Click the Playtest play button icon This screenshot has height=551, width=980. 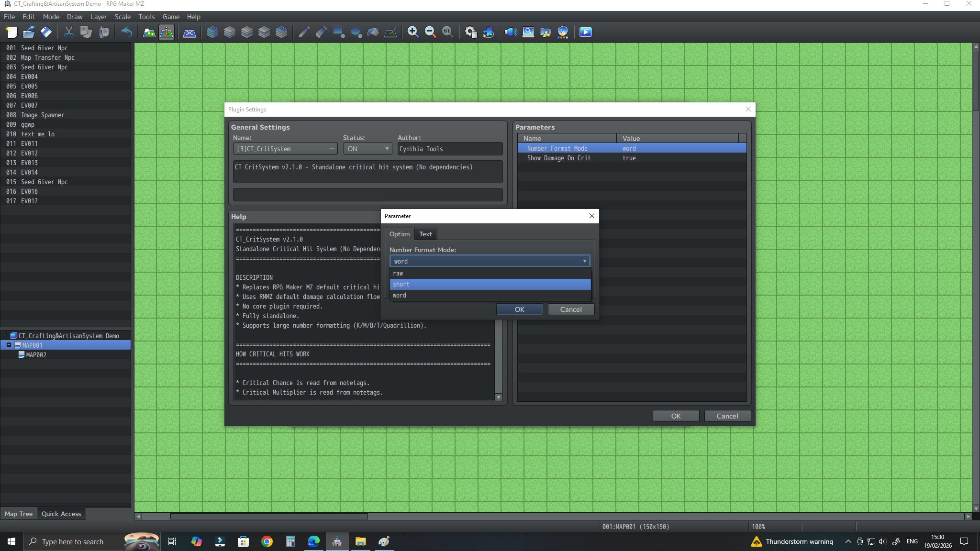pos(585,32)
